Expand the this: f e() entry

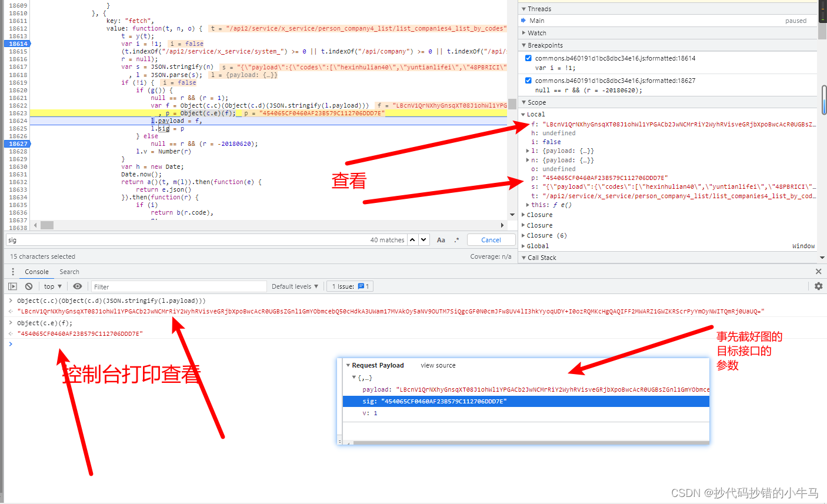528,205
